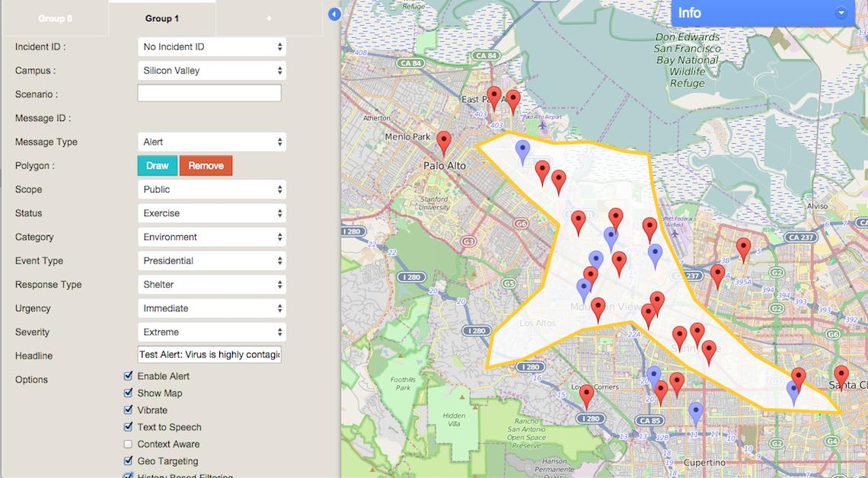Click the CA 84 highway shield

pos(486,56)
